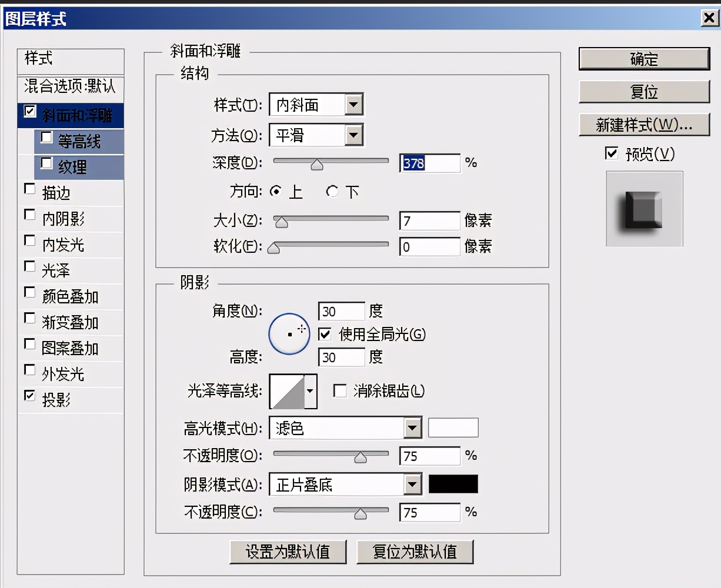This screenshot has height=588, width=721.
Task: Click the 光泽等高线 contour thumbnail
Action: pos(287,392)
